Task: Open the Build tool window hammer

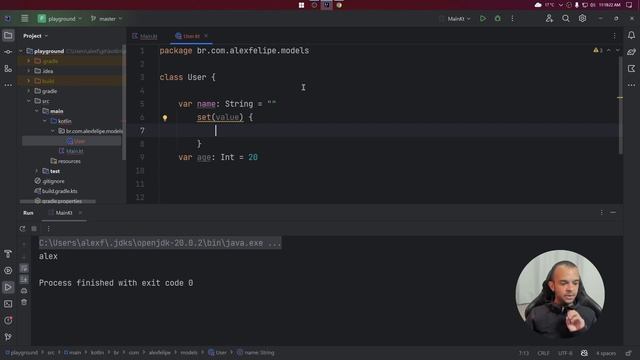Action: (8, 254)
